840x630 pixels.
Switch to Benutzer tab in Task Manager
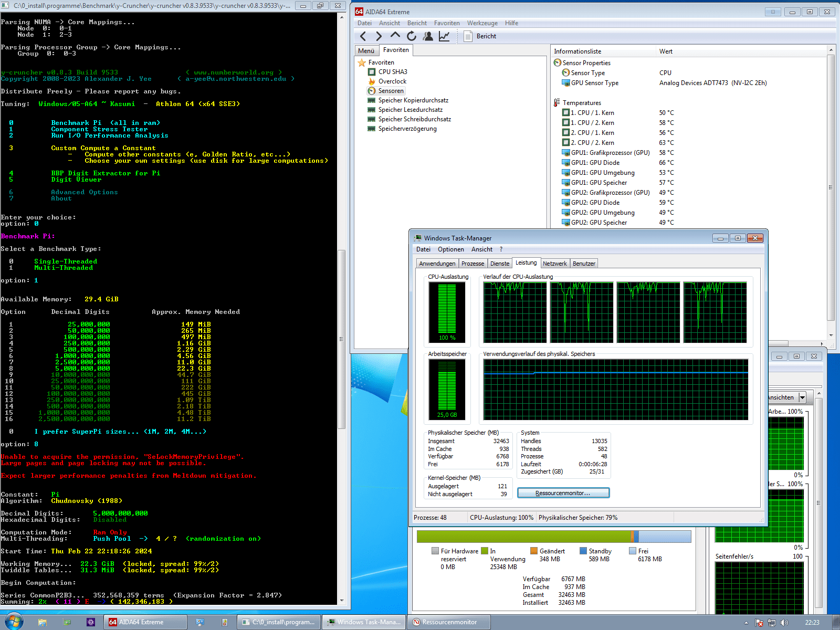[x=584, y=264]
